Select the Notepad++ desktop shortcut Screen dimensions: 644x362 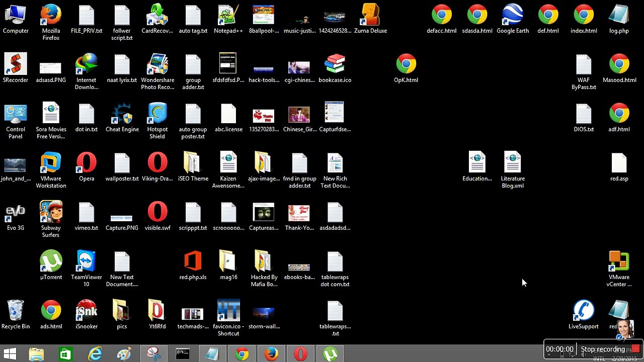[228, 16]
